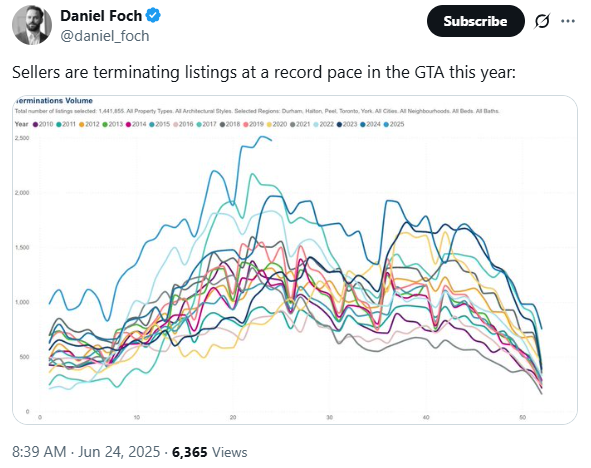
Task: Click the 2025 line peak on chart
Action: pos(262,137)
